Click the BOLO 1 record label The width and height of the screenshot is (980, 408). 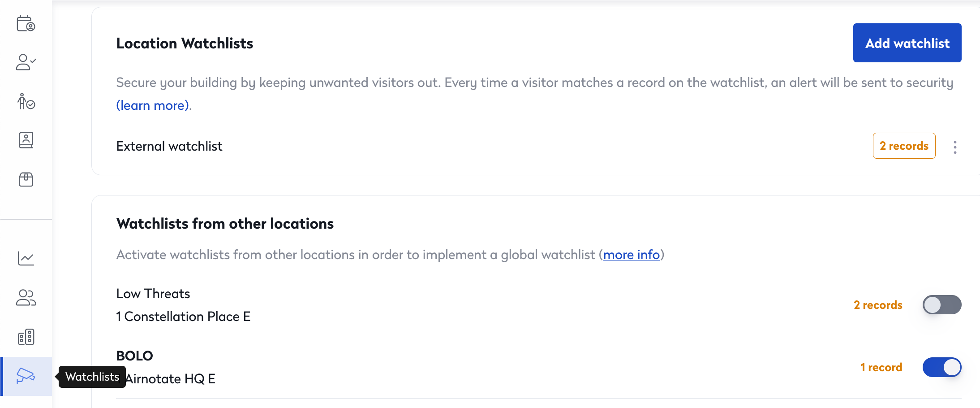(881, 367)
